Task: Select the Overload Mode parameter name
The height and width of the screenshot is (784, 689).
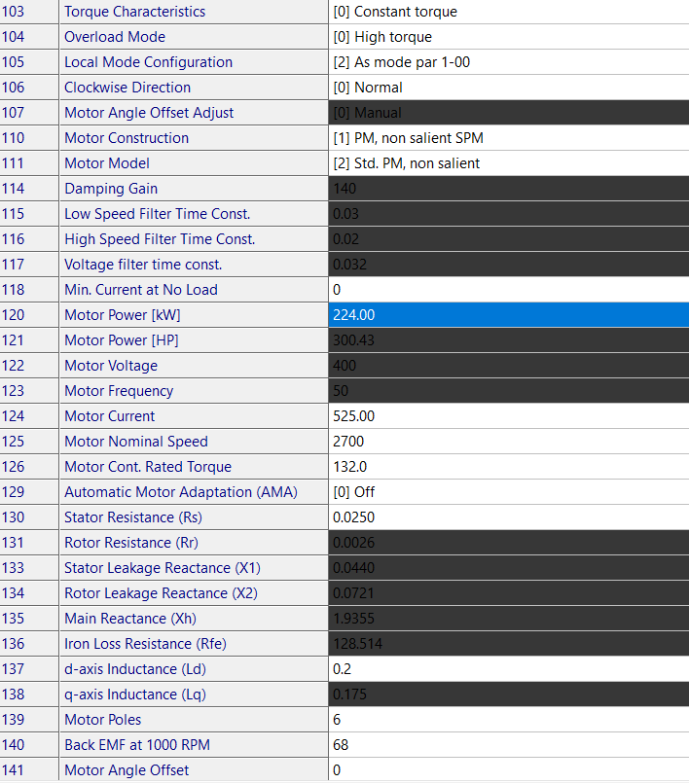Action: pos(115,37)
